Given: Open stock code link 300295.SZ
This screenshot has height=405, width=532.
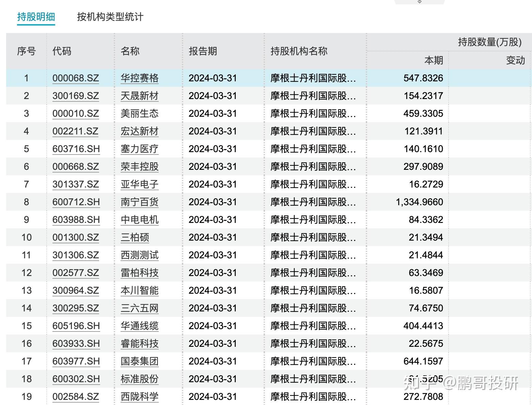Looking at the screenshot, I should [76, 308].
